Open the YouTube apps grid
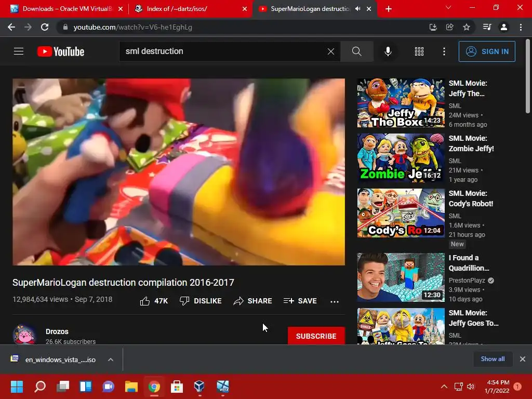 click(419, 51)
